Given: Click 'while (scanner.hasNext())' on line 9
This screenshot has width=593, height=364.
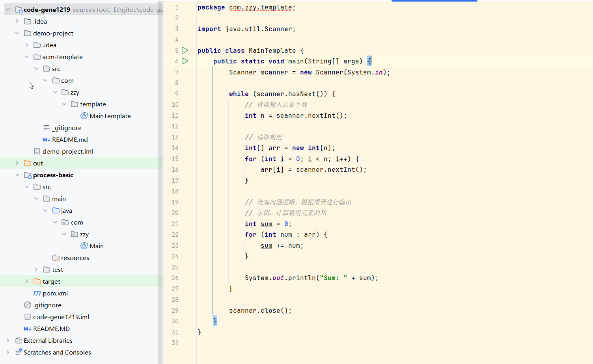Looking at the screenshot, I should coord(278,94).
